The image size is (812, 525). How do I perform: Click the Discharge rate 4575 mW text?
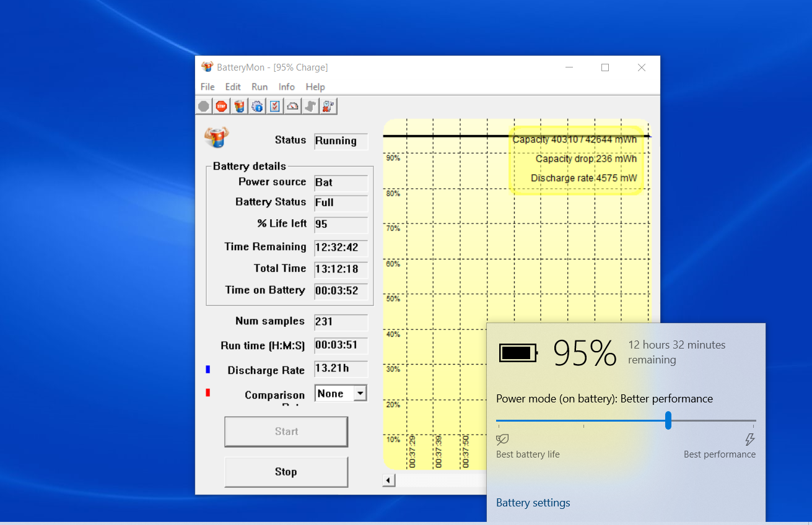click(x=583, y=178)
